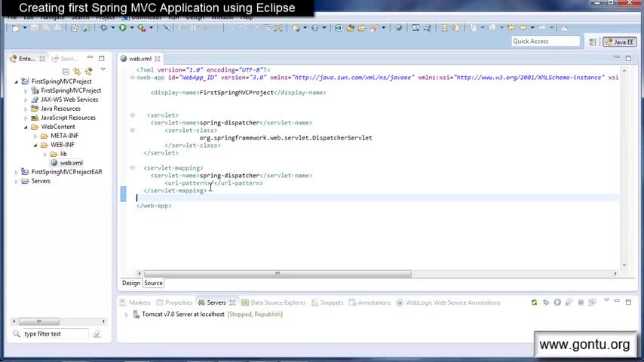Expand the lib folder
644x362 pixels.
click(44, 154)
